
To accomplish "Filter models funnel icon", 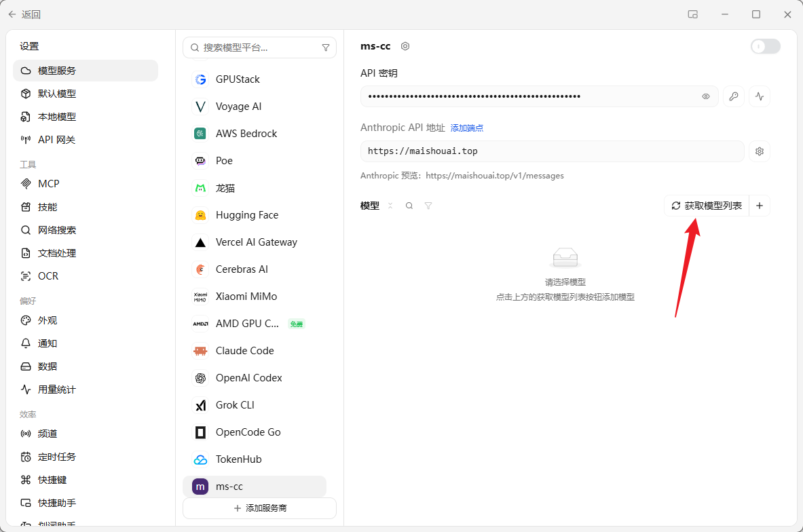I will coord(428,206).
